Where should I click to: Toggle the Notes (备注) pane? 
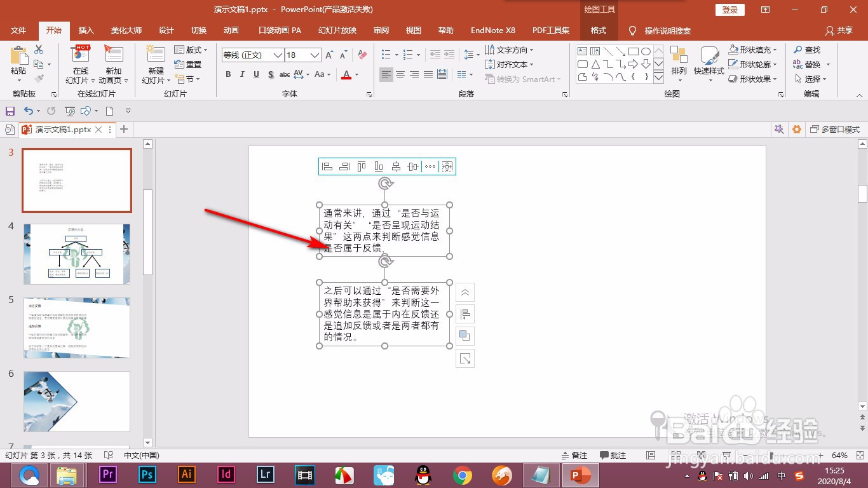tap(574, 456)
